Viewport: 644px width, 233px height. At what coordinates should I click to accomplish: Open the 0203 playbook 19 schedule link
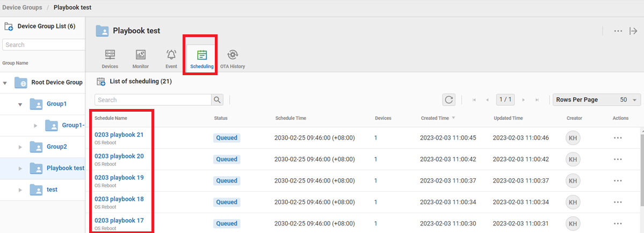[x=119, y=178]
